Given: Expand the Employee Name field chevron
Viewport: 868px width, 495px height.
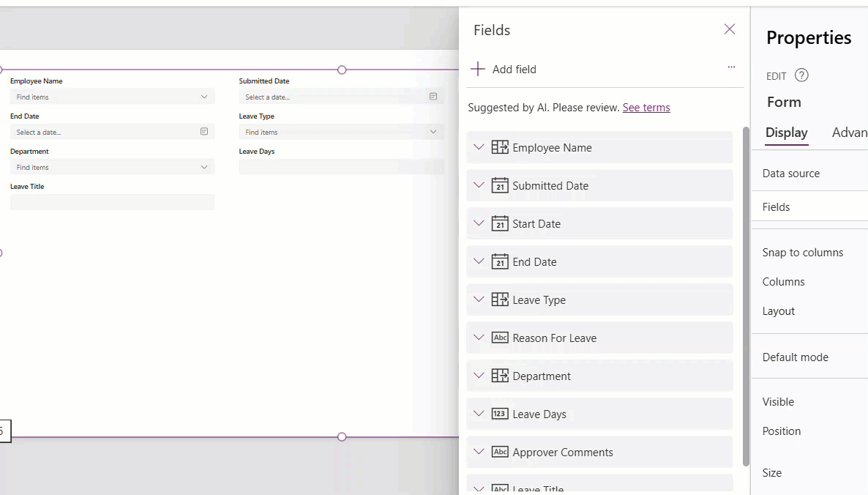Looking at the screenshot, I should click(479, 147).
